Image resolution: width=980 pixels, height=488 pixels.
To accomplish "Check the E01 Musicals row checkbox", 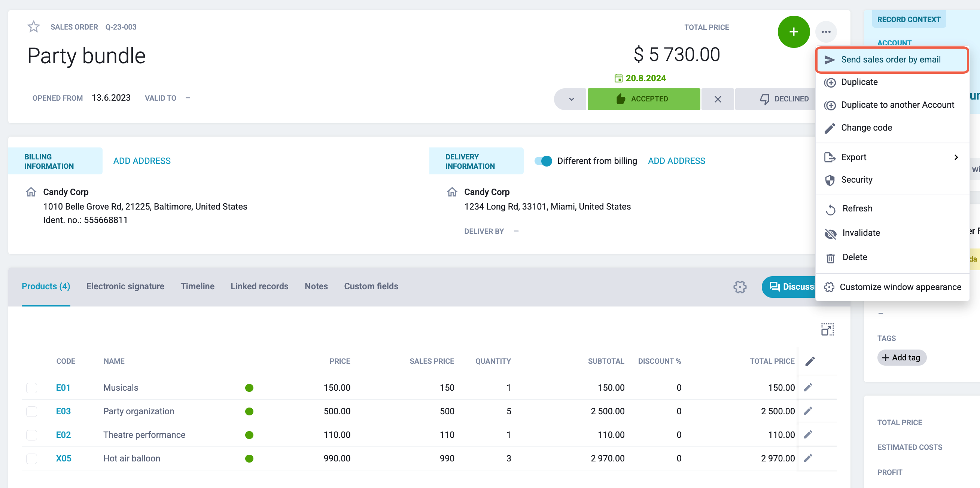I will 31,388.
